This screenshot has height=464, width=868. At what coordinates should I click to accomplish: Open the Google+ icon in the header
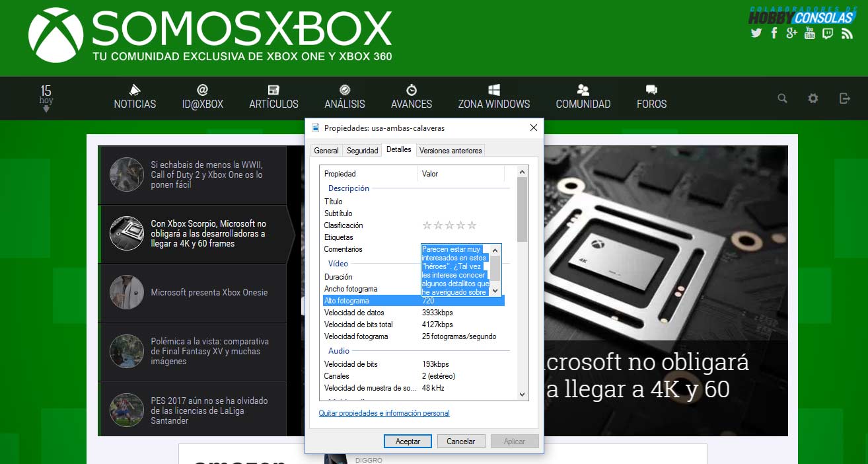click(792, 33)
